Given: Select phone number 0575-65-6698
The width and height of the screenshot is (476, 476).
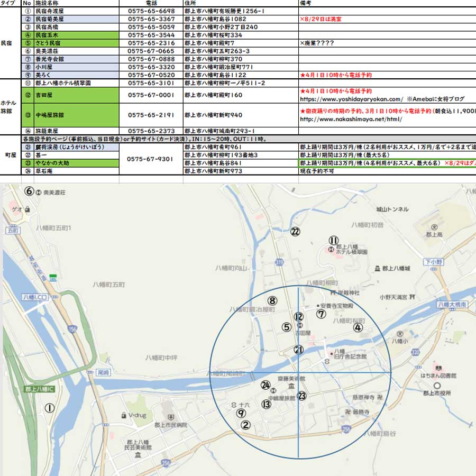Looking at the screenshot, I should [151, 11].
